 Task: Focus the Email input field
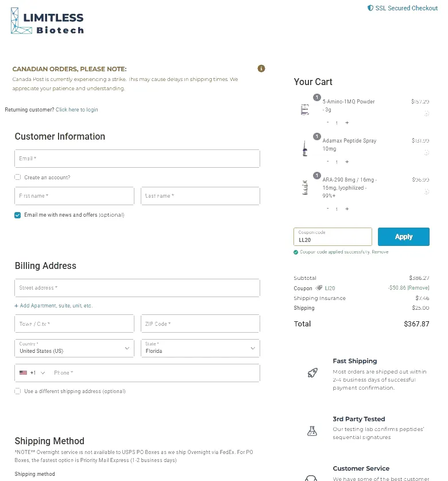[137, 159]
